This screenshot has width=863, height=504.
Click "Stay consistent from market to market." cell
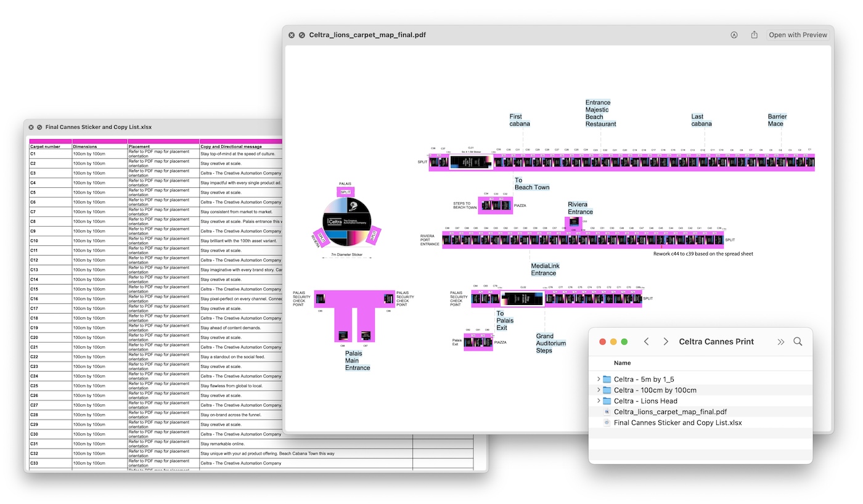click(x=240, y=212)
